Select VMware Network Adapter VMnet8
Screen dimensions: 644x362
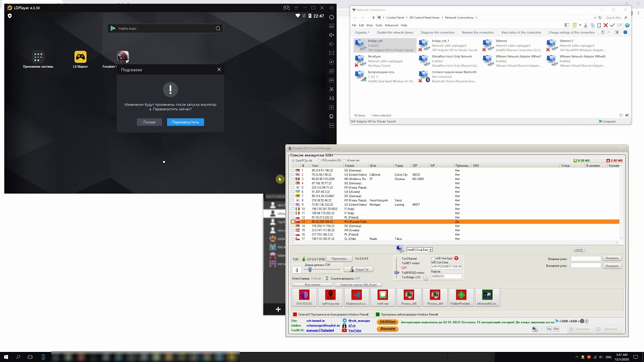[578, 61]
